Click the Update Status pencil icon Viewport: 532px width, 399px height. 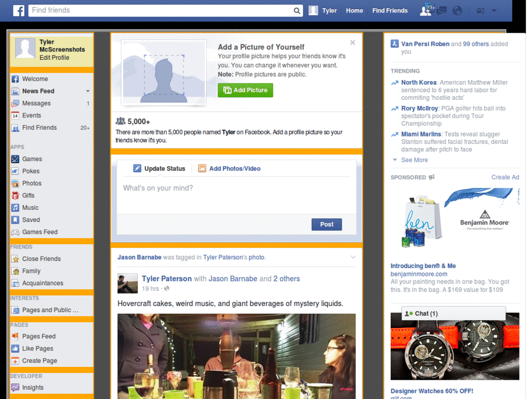click(x=137, y=168)
